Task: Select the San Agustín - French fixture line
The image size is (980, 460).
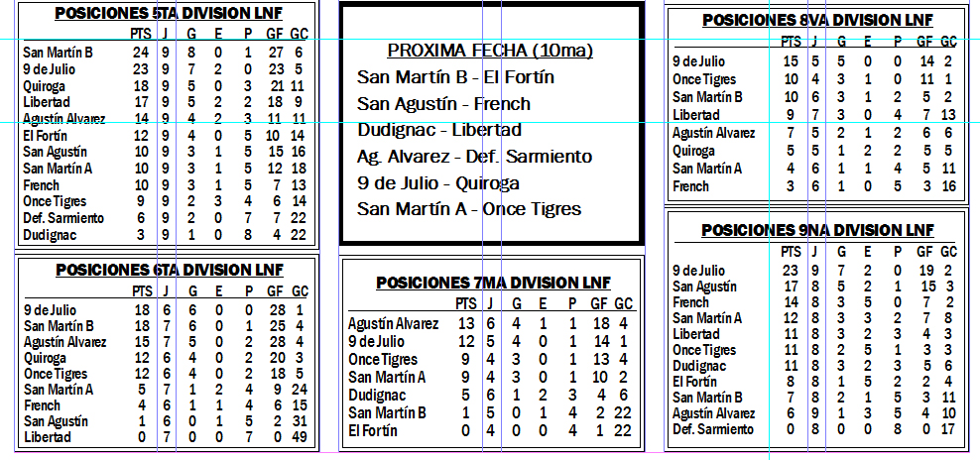Action: (443, 104)
